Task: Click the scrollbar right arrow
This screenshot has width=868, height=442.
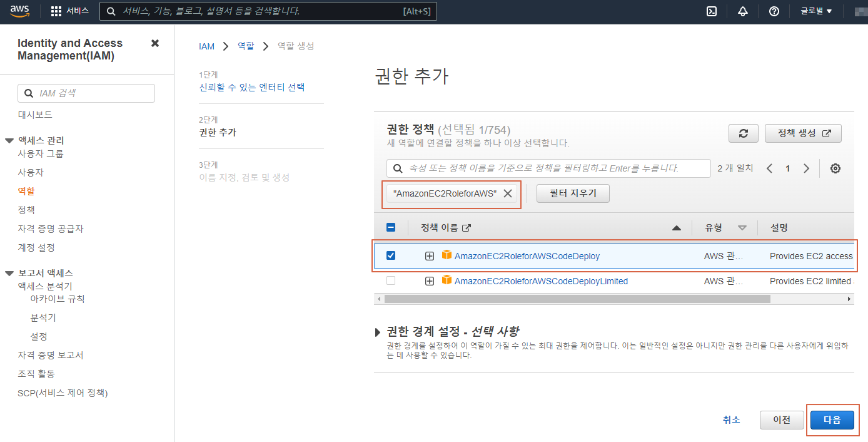Action: tap(849, 299)
